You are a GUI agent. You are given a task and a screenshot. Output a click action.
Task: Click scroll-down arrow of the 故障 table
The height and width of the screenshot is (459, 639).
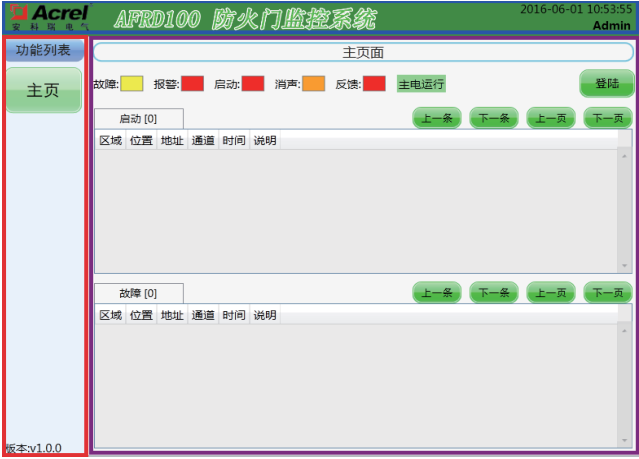(x=625, y=441)
